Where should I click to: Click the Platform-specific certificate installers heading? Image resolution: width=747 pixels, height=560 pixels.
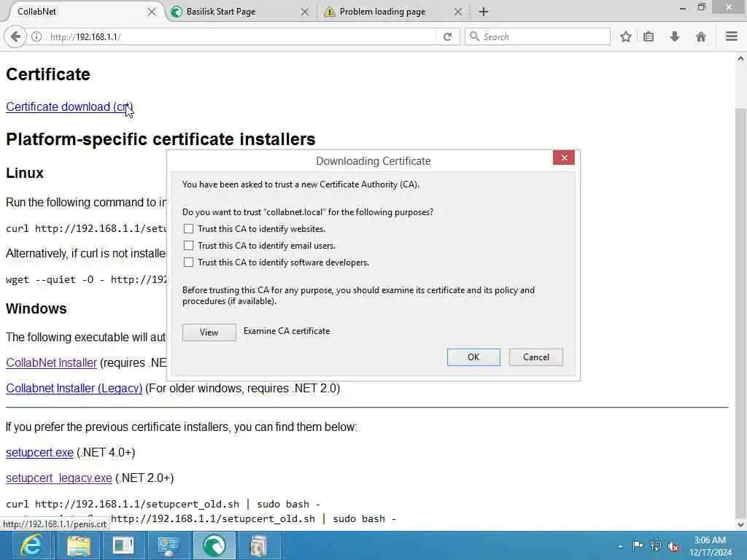tap(160, 139)
